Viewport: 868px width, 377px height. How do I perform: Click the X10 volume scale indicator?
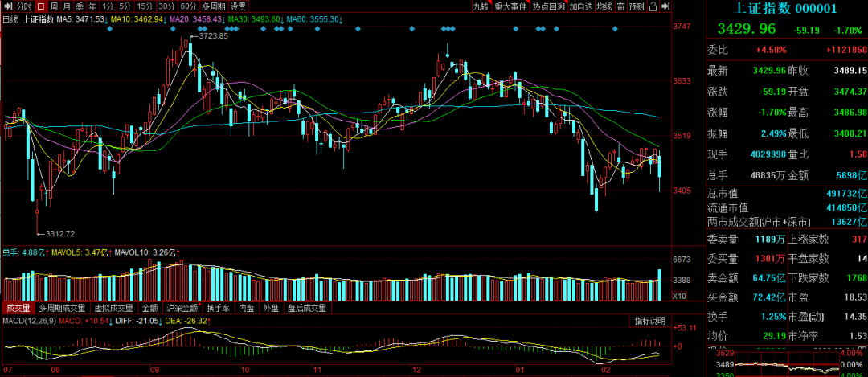click(679, 297)
